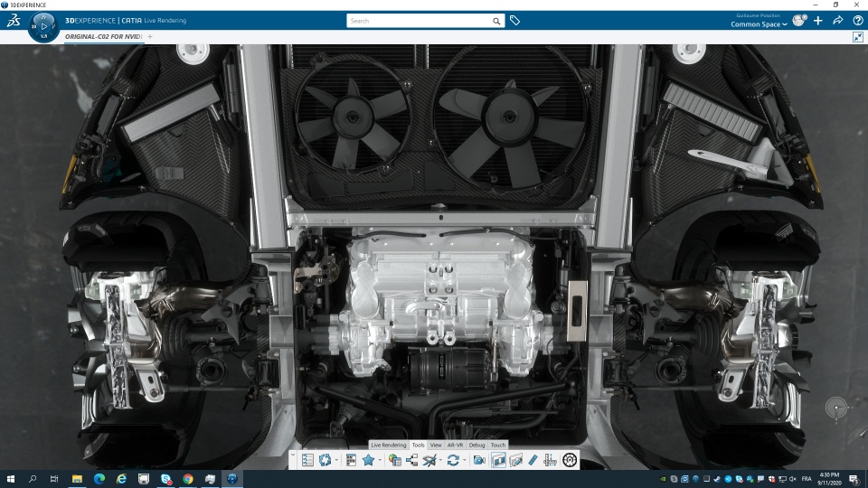
Task: Click the dimension measurement icon
Action: (x=550, y=460)
